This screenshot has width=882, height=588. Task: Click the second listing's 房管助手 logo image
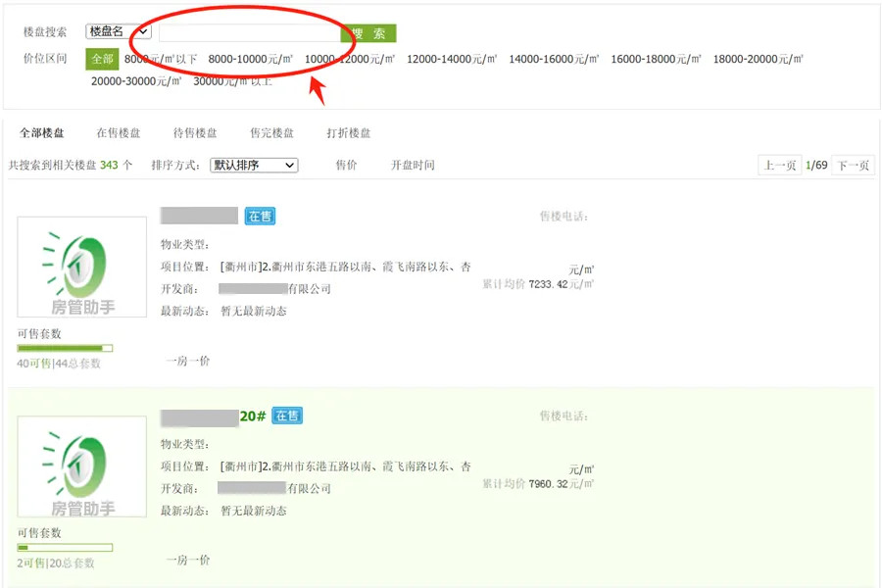[x=81, y=466]
